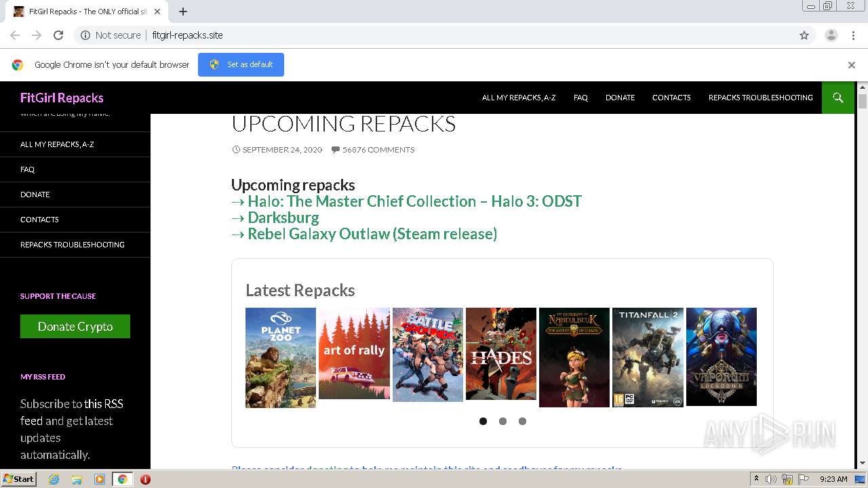
Task: Select the first carousel page dot
Action: coord(483,421)
